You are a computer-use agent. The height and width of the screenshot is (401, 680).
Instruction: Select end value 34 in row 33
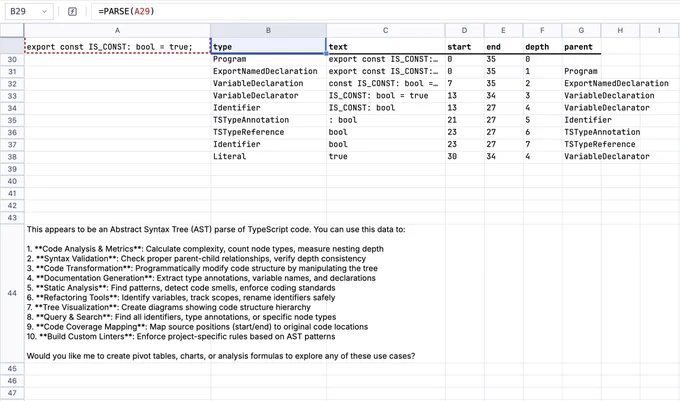(x=503, y=96)
